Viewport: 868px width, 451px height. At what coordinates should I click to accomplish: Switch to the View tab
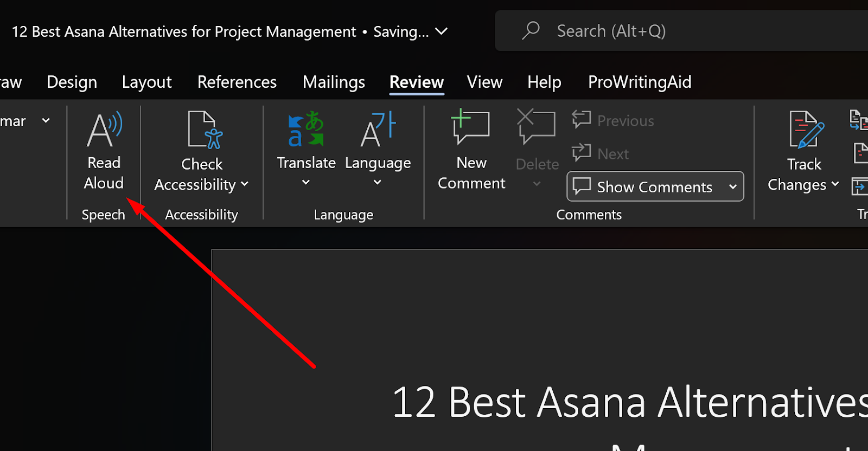click(x=484, y=82)
